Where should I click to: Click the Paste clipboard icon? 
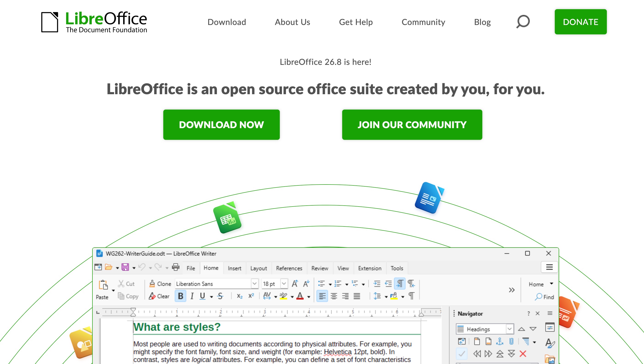(x=103, y=285)
